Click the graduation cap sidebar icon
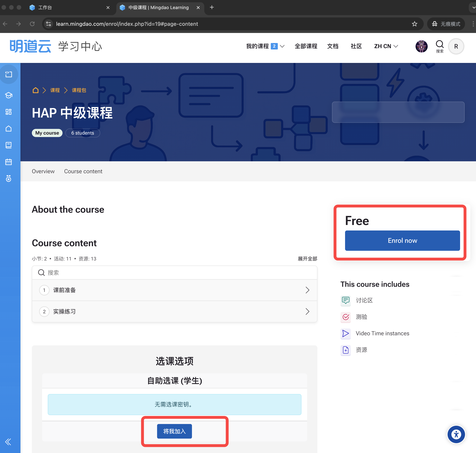 [x=9, y=95]
